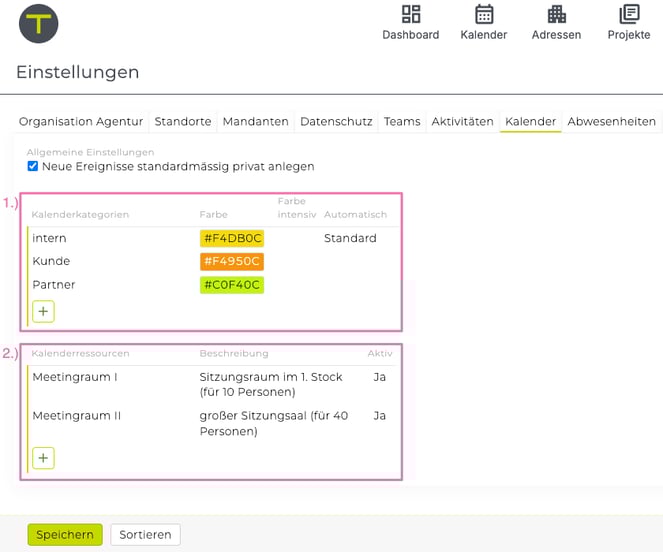Click the Aktiv column header
The image size is (663, 552).
380,353
